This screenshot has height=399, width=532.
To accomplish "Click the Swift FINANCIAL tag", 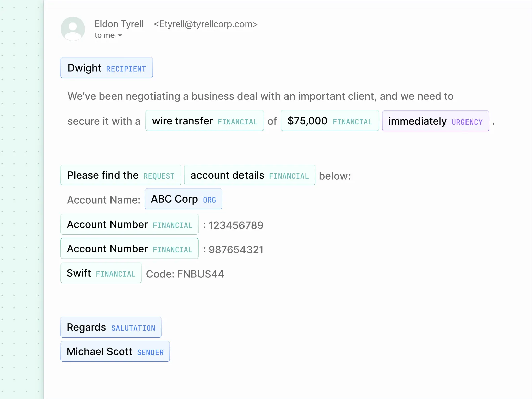I will pyautogui.click(x=101, y=273).
